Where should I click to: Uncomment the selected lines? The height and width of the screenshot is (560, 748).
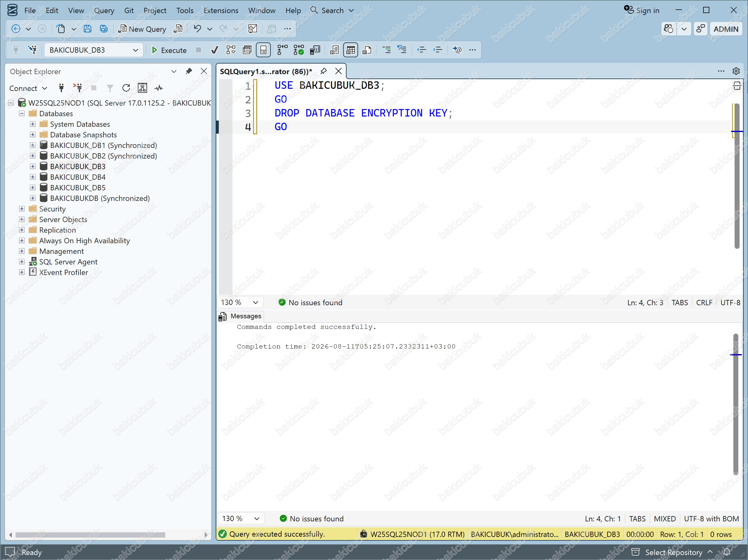402,50
